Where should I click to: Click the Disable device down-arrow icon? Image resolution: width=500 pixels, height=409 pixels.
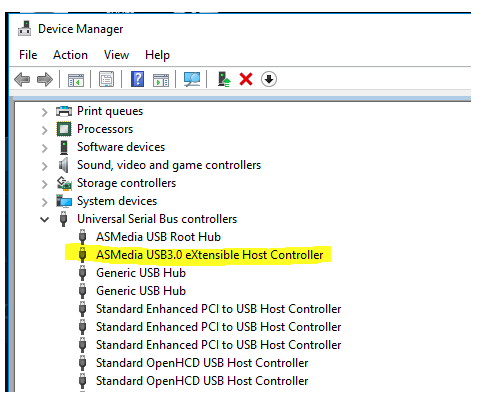pyautogui.click(x=269, y=79)
